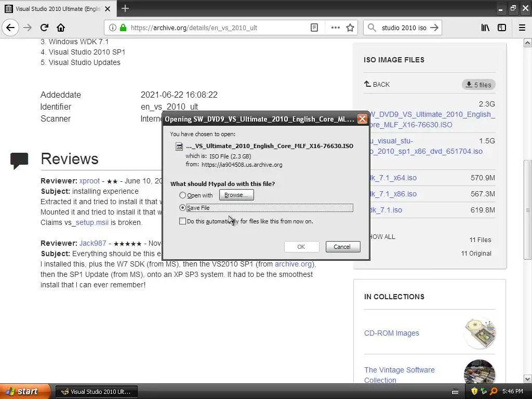Open the Windows start button
This screenshot has width=532, height=399.
(x=25, y=392)
